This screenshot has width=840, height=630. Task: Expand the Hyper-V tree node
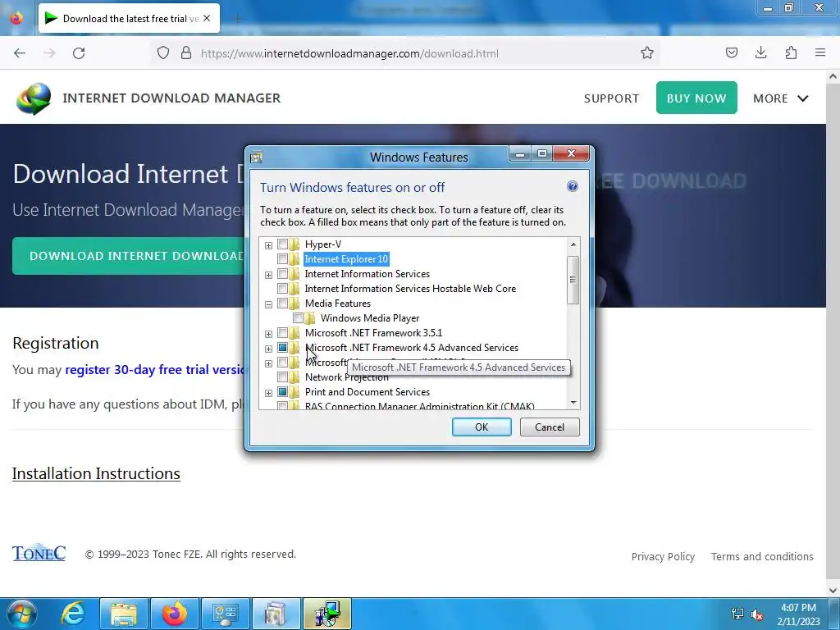[x=268, y=245]
